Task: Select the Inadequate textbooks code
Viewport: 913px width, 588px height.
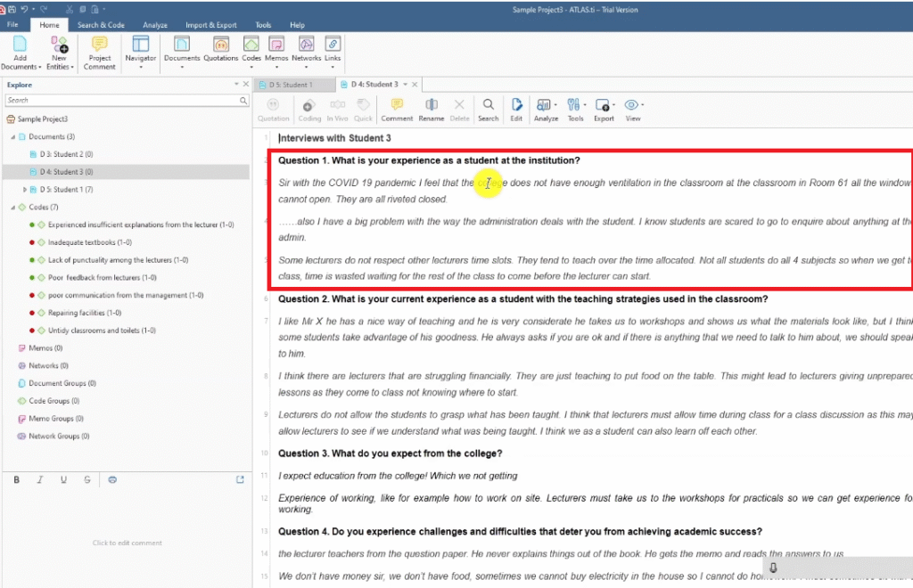Action: pos(90,242)
